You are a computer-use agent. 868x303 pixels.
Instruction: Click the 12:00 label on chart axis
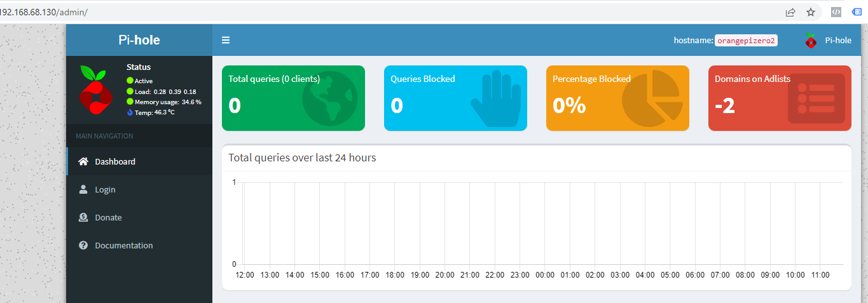point(245,275)
